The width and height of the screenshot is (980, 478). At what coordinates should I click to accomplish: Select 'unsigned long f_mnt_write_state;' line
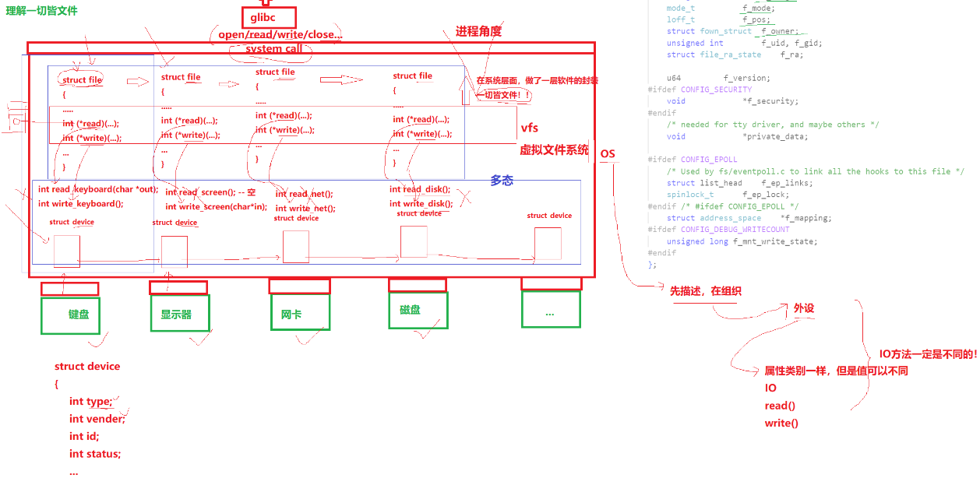tap(742, 241)
